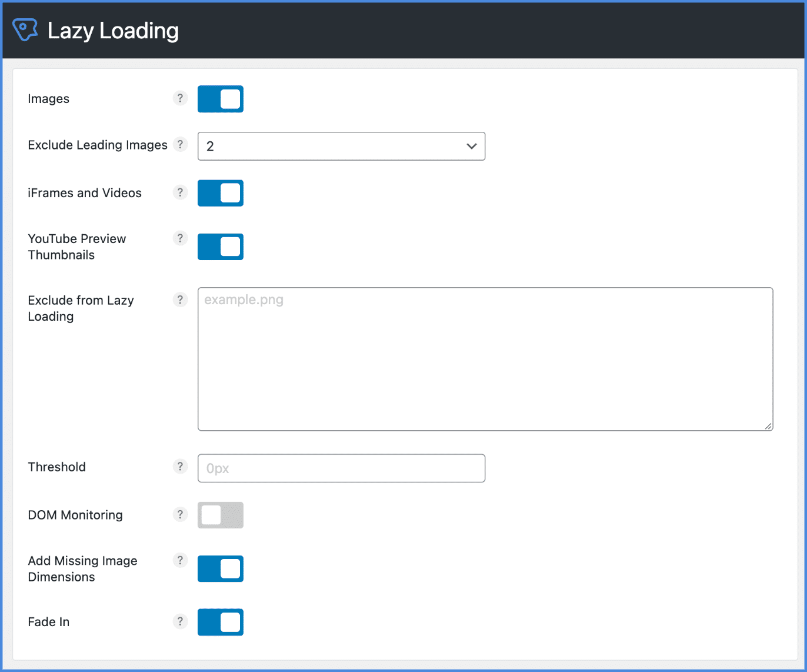Enable DOM Monitoring

220,515
